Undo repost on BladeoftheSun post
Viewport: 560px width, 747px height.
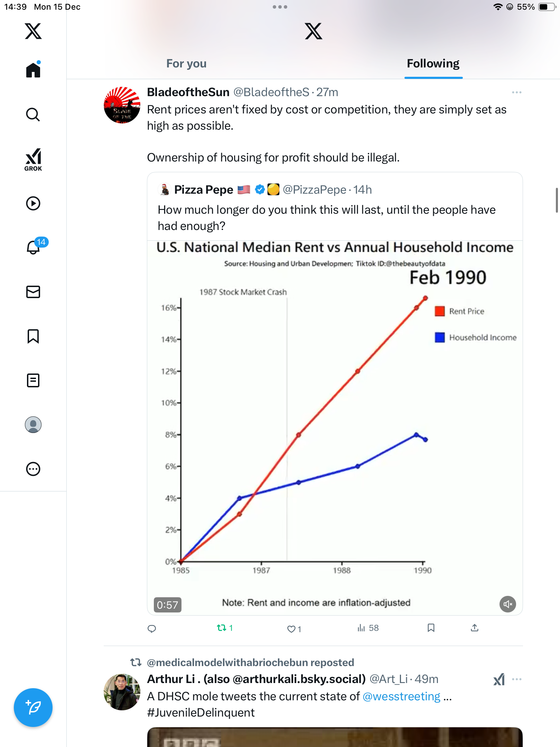(222, 628)
